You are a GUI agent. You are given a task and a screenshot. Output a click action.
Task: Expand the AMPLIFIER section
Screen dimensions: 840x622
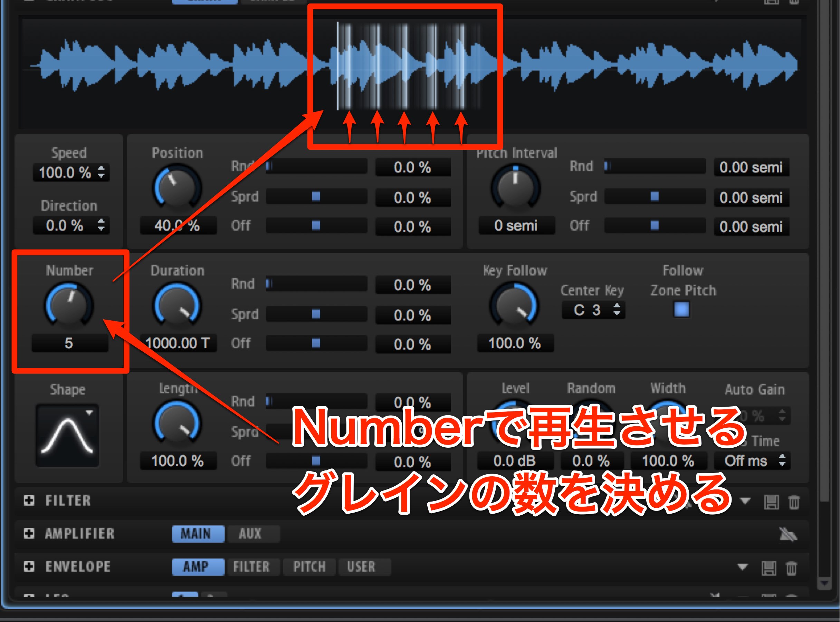pos(29,534)
